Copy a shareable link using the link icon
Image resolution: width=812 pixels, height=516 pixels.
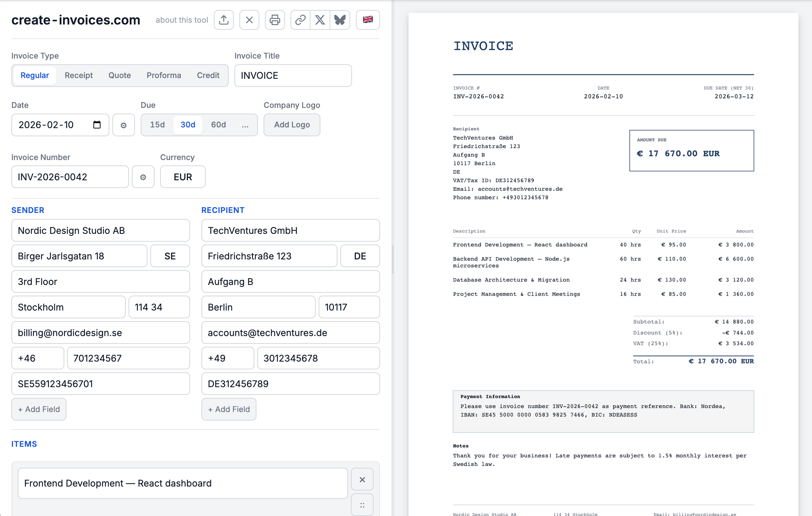(x=300, y=20)
